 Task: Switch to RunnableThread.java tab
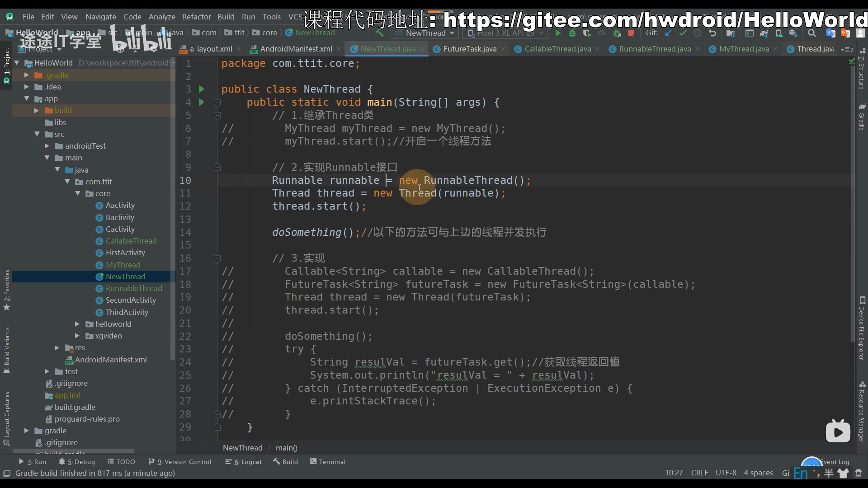tap(655, 49)
